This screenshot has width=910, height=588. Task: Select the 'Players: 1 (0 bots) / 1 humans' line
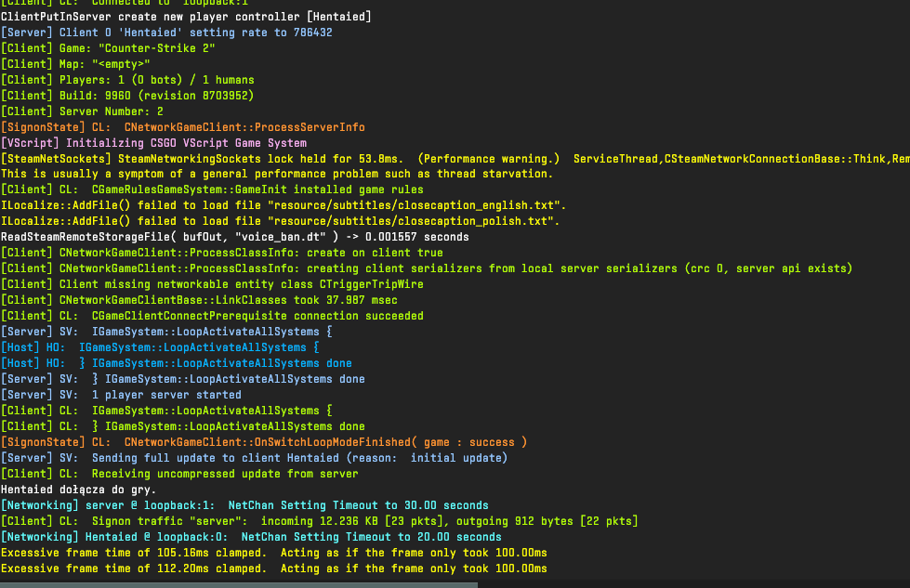point(127,80)
